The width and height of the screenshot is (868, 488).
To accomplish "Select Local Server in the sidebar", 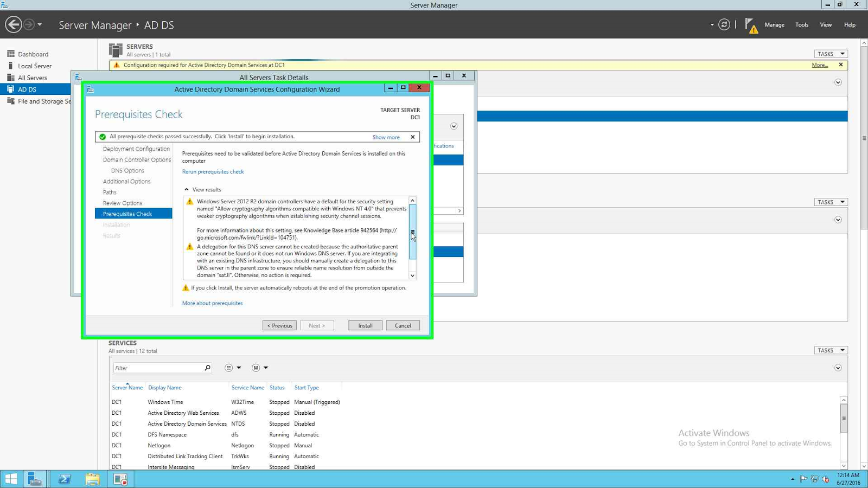I will point(35,66).
